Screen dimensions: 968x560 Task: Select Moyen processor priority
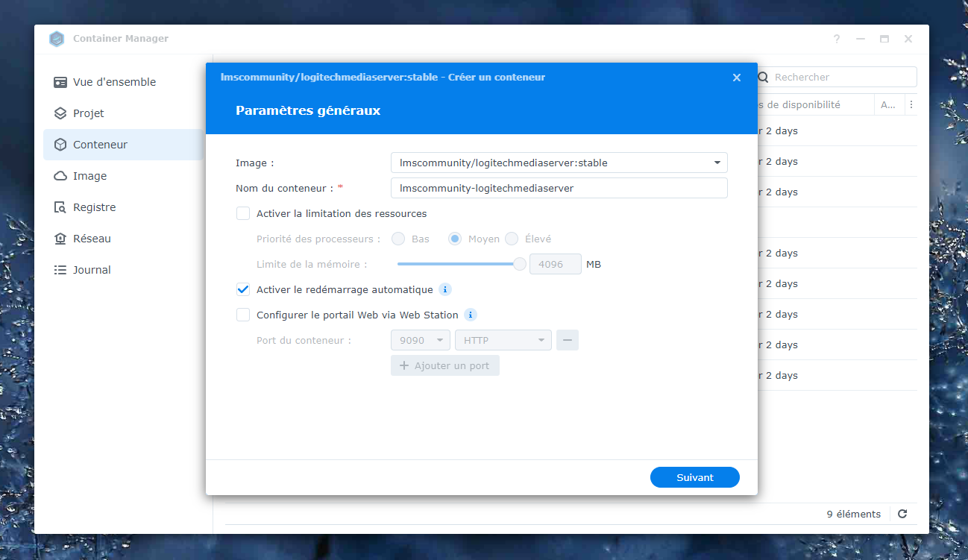pos(455,239)
